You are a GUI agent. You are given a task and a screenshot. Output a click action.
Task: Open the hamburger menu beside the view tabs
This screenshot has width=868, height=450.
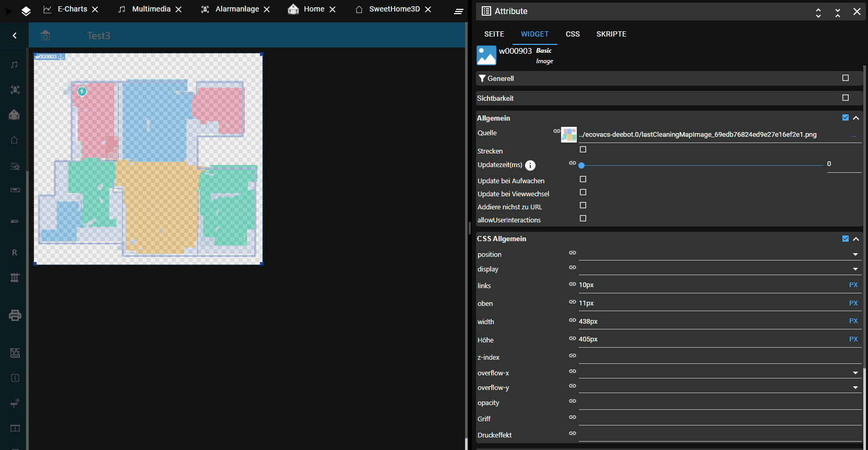pos(459,11)
